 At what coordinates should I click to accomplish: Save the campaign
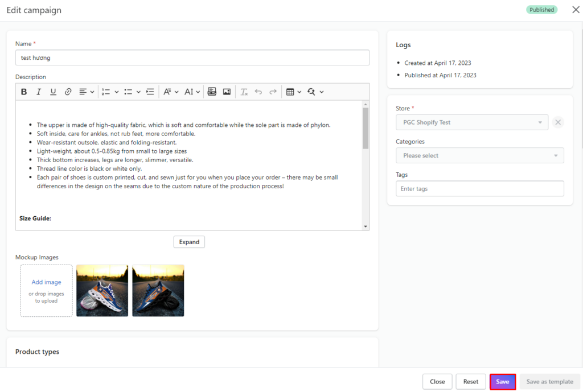click(503, 382)
